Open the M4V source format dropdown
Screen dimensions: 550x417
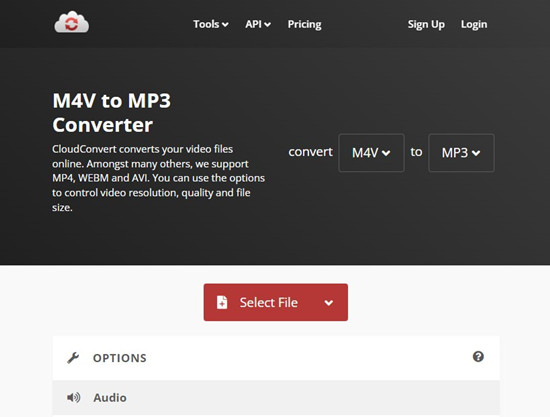click(371, 153)
